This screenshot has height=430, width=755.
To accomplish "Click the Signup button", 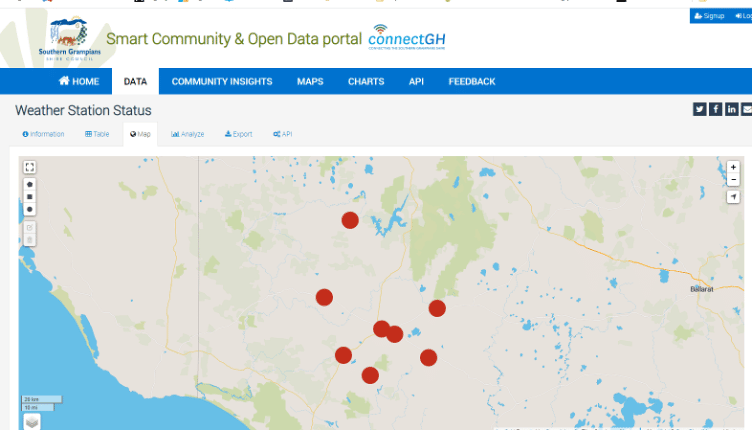I will point(708,16).
